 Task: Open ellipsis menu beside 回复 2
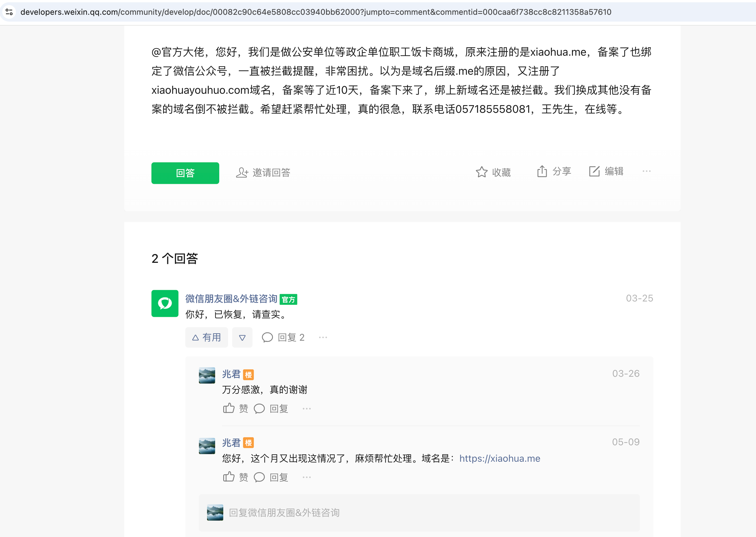click(x=323, y=337)
